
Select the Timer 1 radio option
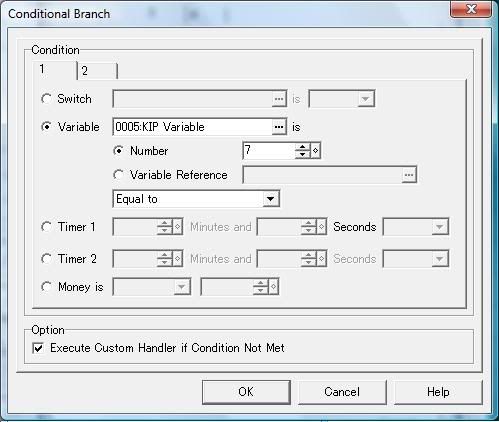(46, 227)
